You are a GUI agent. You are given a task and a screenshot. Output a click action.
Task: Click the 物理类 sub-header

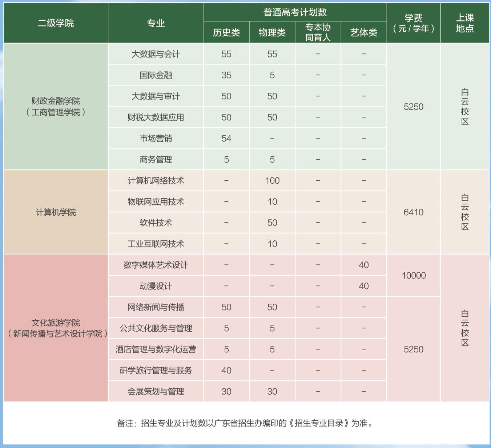pos(272,33)
